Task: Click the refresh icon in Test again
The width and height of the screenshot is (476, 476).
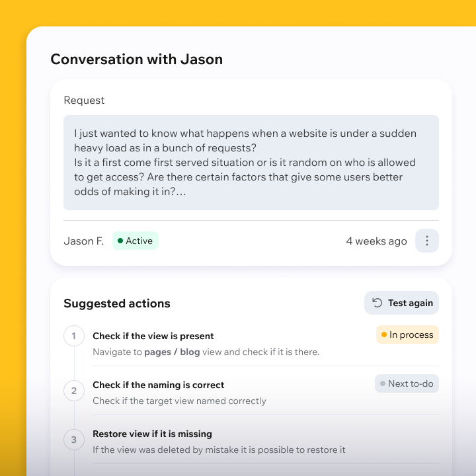Action: click(377, 303)
